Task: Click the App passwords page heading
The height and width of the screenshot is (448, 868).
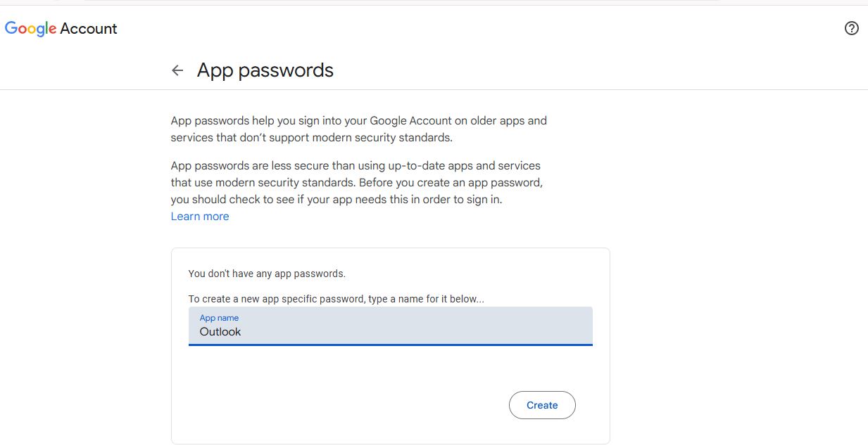Action: (265, 70)
